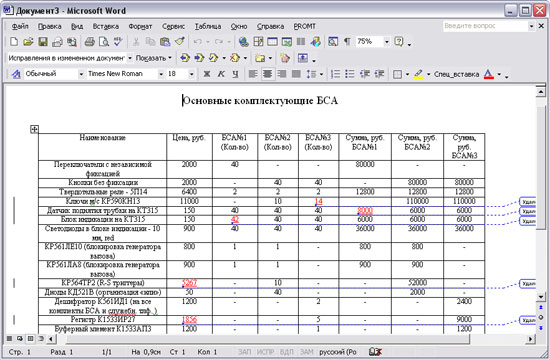Click the Track Changes icon
The height and width of the screenshot is (360, 550).
coord(285,58)
